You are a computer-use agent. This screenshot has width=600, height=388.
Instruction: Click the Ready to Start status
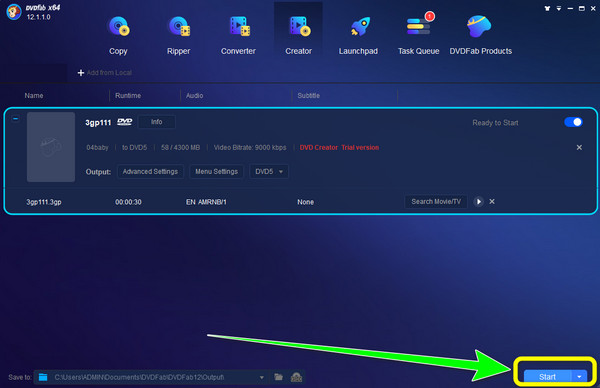495,123
